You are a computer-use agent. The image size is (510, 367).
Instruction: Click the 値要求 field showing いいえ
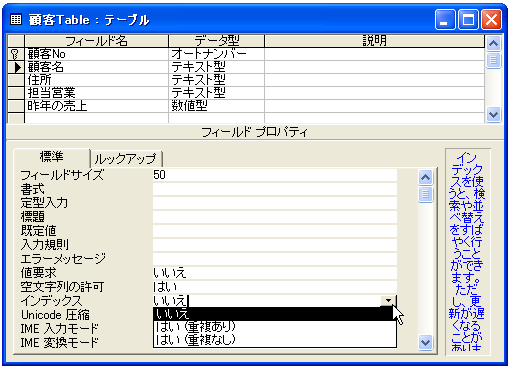tap(275, 273)
